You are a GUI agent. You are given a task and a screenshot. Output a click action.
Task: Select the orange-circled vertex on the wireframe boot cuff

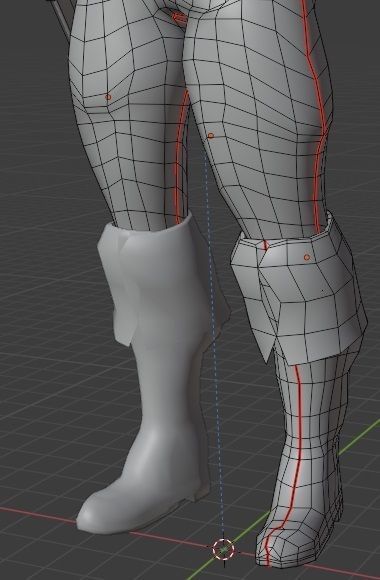[x=306, y=257]
